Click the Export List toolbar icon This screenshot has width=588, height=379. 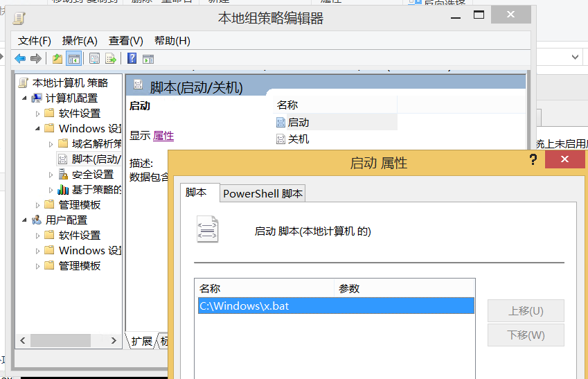click(110, 59)
